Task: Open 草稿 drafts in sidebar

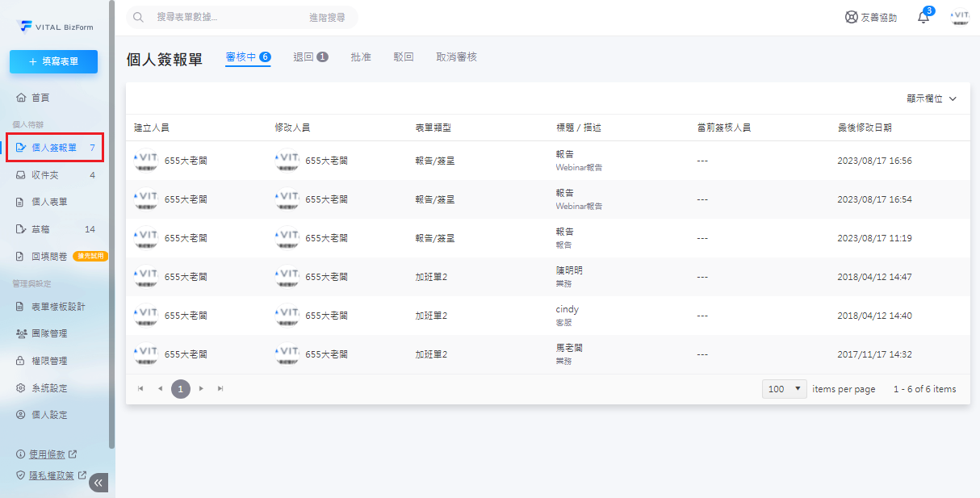Action: click(x=40, y=229)
